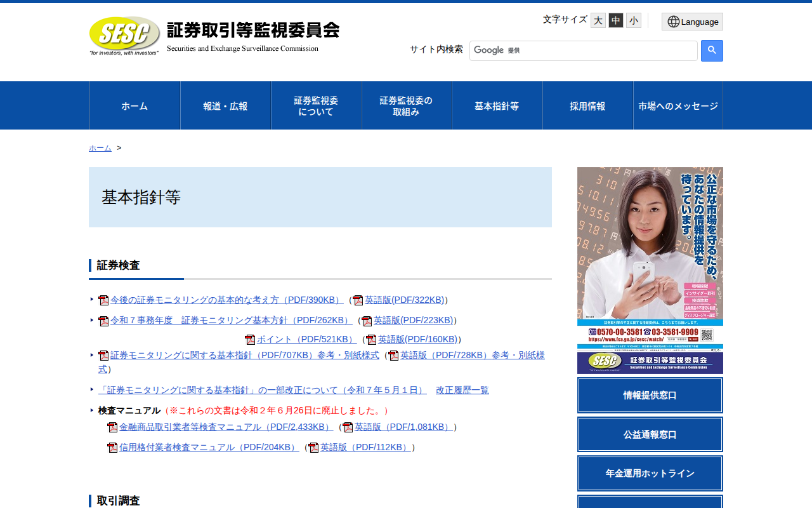Screen dimensions: 812x508
Task: Select the 中 font size setting
Action: (x=615, y=20)
